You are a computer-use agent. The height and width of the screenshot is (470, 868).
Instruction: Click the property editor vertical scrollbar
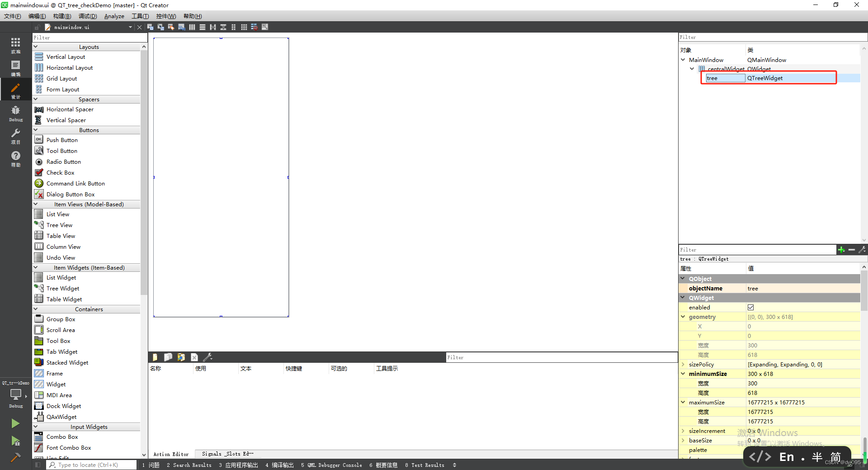coord(864,291)
